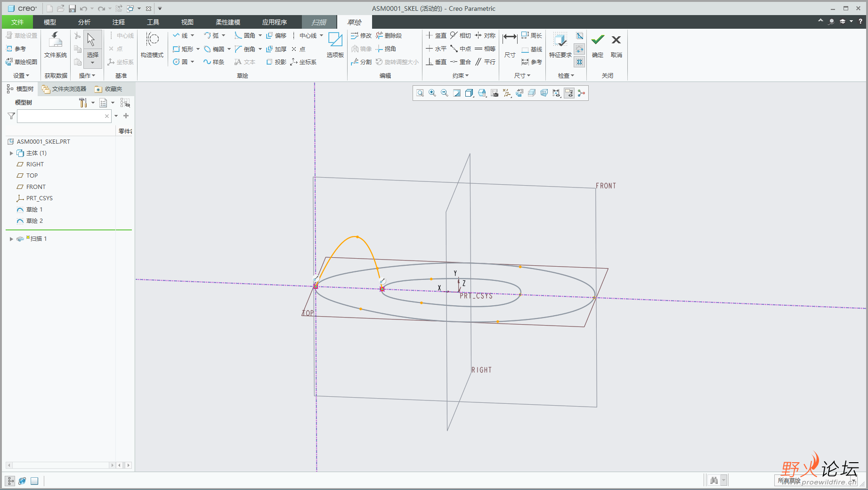Select the Perimeter (周长) dimension tool

pos(532,35)
